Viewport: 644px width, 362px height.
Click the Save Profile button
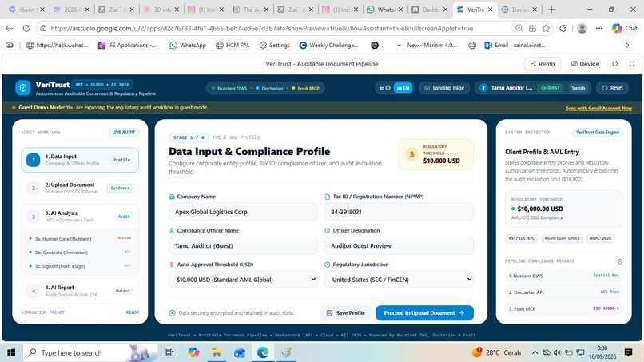click(x=346, y=313)
